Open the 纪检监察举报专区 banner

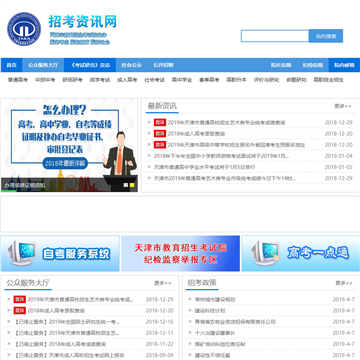180,253
